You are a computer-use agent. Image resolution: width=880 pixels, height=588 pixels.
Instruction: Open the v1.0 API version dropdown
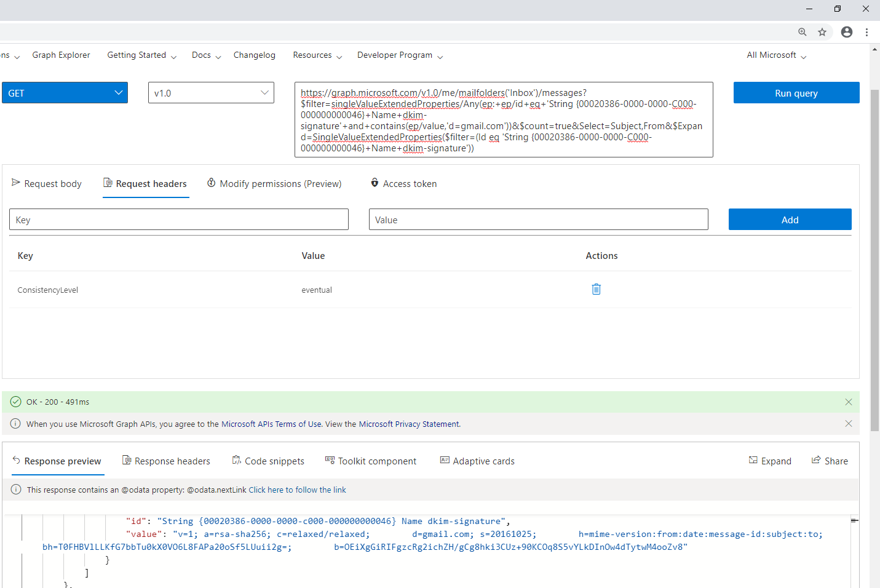211,93
